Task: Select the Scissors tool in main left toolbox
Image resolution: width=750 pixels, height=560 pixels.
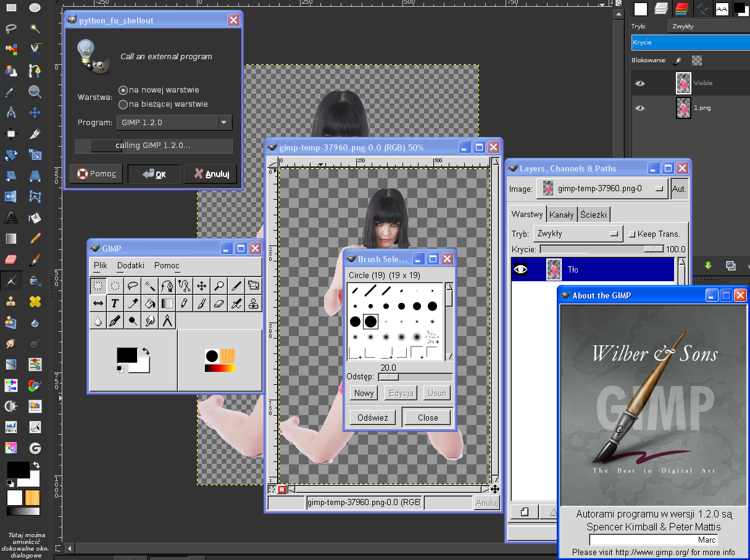Action: tap(35, 50)
